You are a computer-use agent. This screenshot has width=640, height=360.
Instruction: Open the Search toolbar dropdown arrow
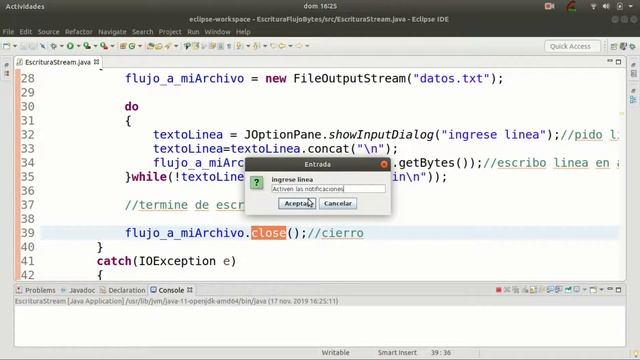coord(176,46)
